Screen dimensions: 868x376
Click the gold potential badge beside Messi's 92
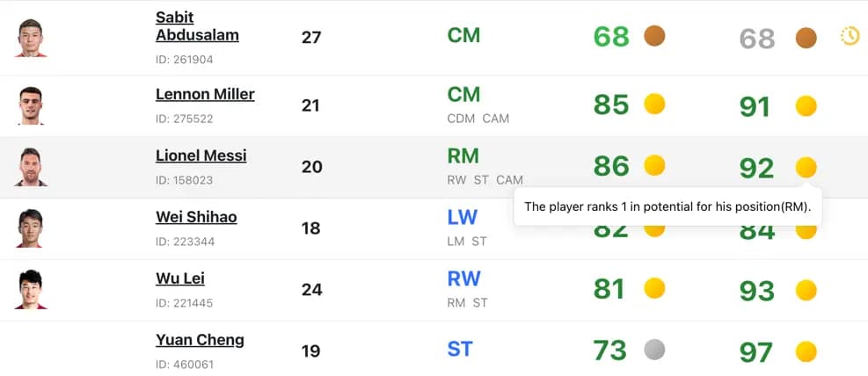coord(806,167)
